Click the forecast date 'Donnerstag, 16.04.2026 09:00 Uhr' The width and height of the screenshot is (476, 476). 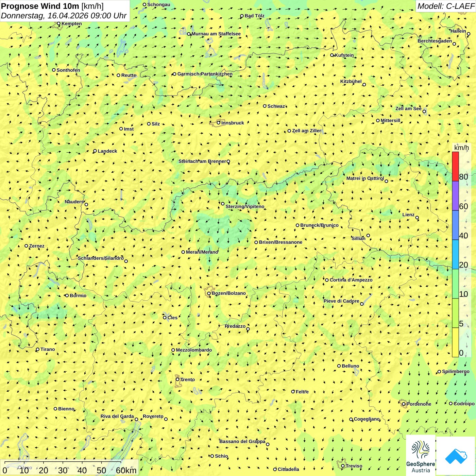[64, 16]
